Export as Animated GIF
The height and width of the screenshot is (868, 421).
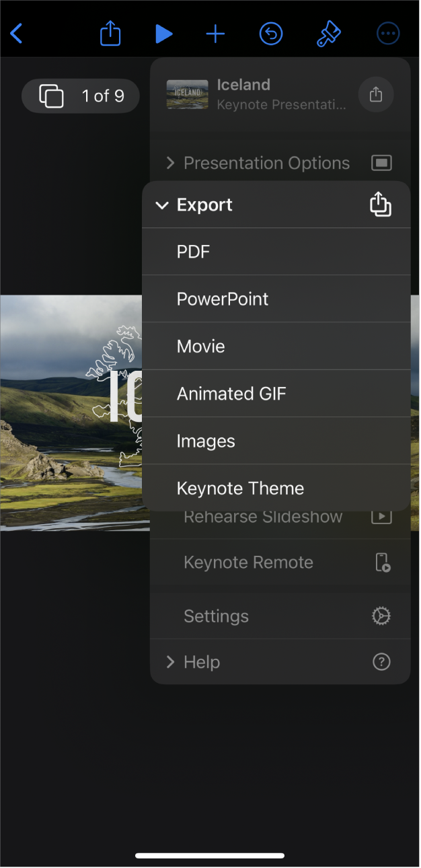(276, 394)
